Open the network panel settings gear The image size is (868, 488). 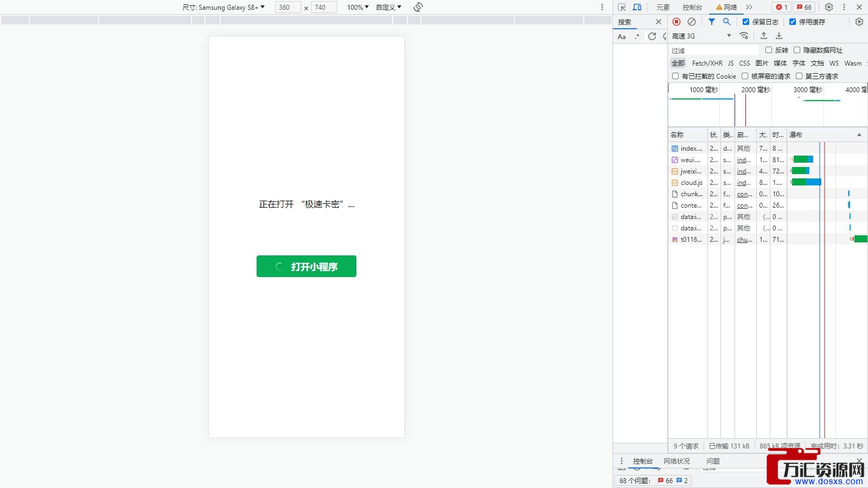[859, 22]
